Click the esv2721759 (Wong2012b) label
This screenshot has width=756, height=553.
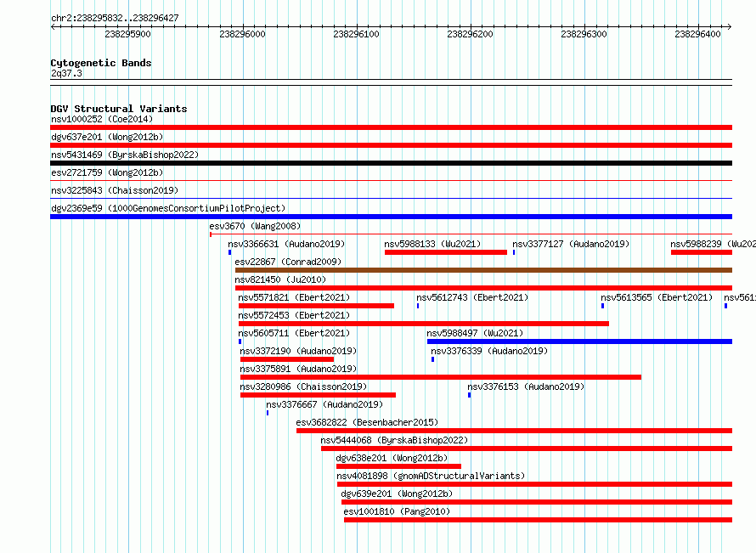pos(107,172)
